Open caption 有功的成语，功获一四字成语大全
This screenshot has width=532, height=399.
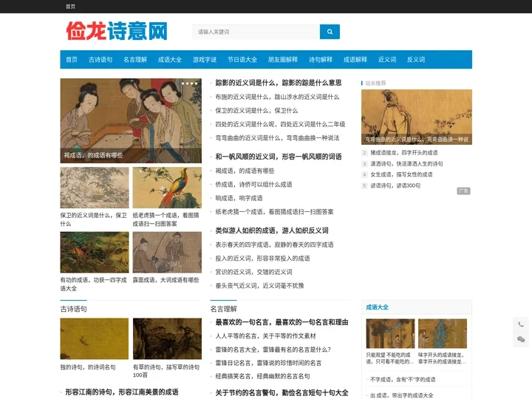[x=94, y=284]
